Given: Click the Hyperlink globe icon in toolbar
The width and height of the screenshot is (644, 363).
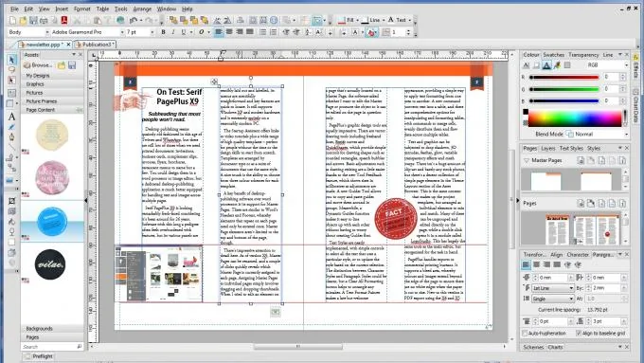Looking at the screenshot, I should 120,20.
